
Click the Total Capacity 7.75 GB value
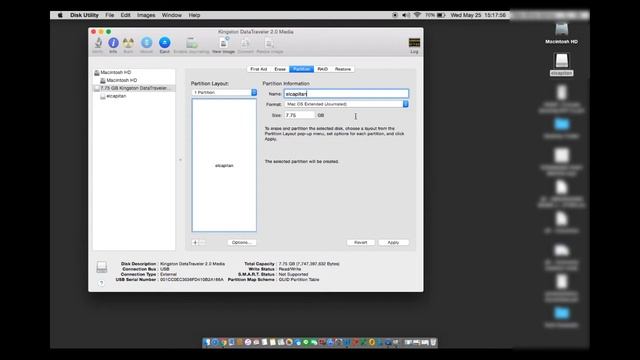point(309,264)
